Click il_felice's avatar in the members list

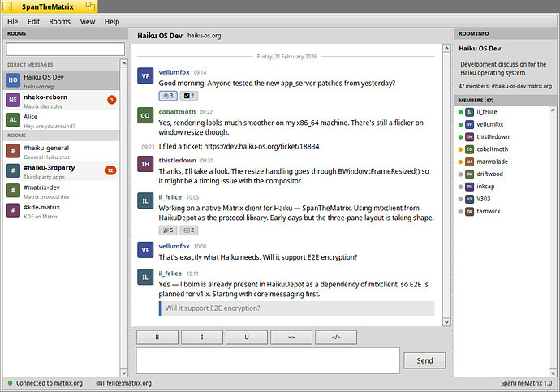pyautogui.click(x=469, y=112)
